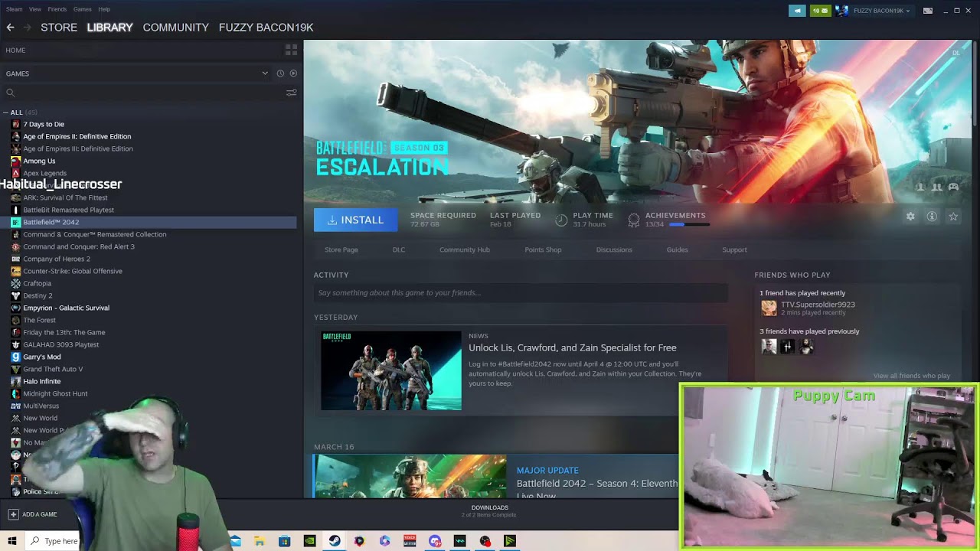Open Battlefield 2042 manage settings gear
The height and width of the screenshot is (551, 980).
click(x=910, y=217)
